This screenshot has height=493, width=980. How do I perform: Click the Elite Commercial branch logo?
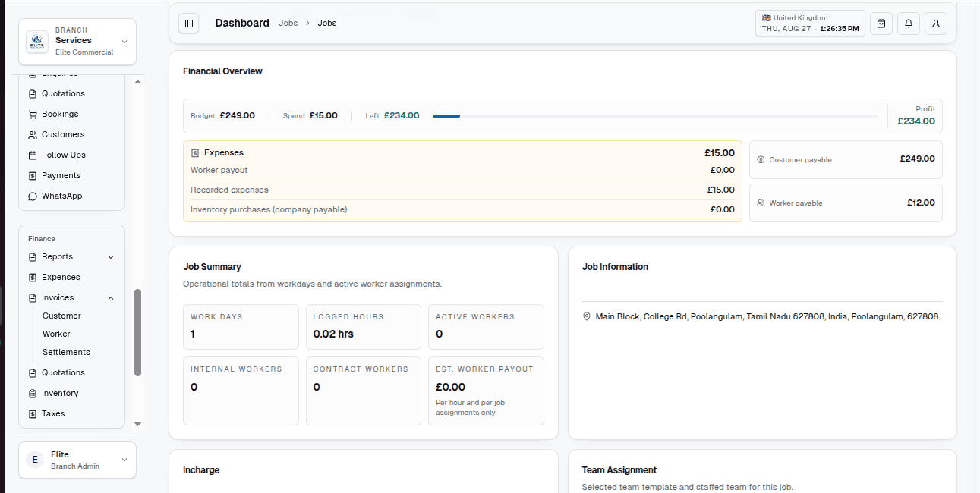point(37,42)
